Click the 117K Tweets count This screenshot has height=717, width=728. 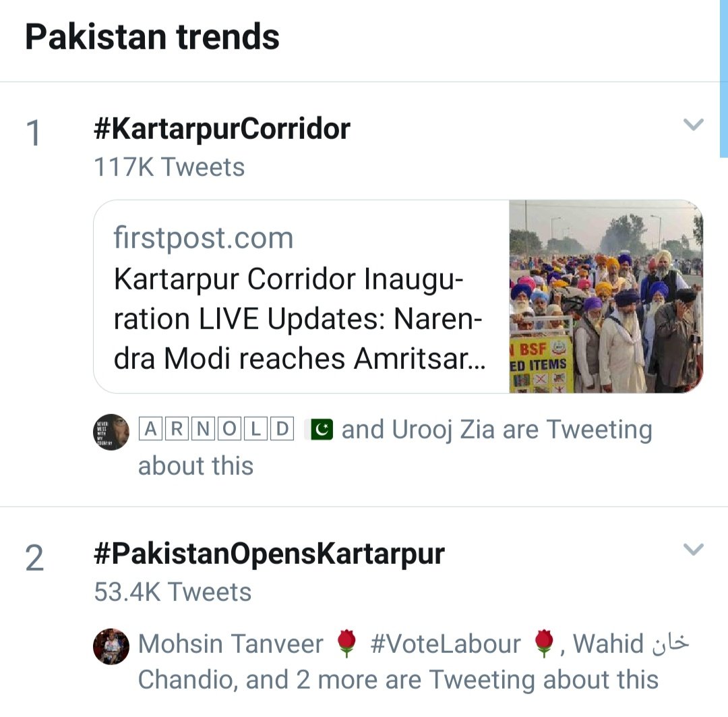click(169, 167)
